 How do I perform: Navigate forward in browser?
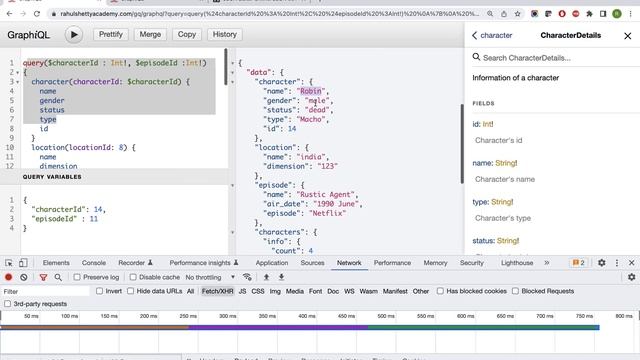coord(23,14)
